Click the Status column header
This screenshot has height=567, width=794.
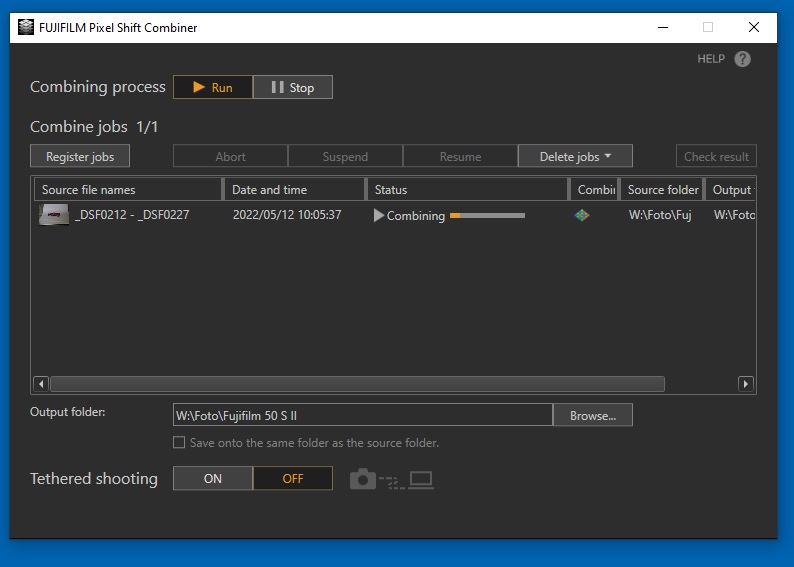tap(467, 190)
